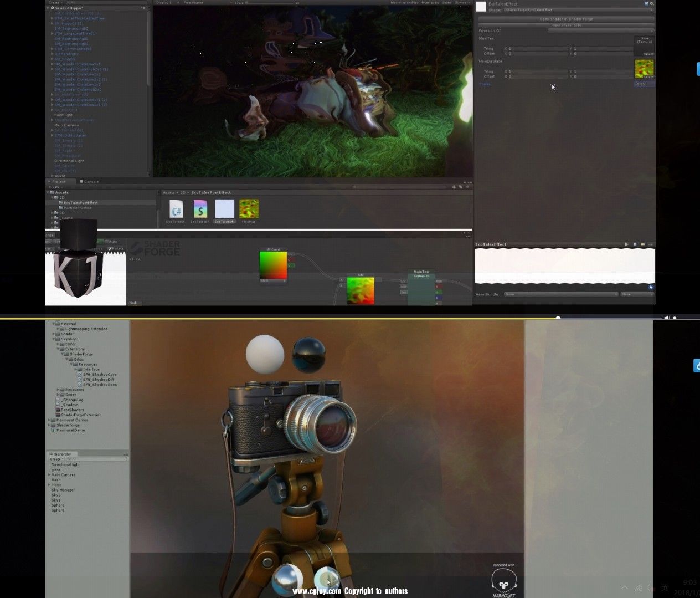Play the EcoTalesEffect material preview

pos(627,244)
